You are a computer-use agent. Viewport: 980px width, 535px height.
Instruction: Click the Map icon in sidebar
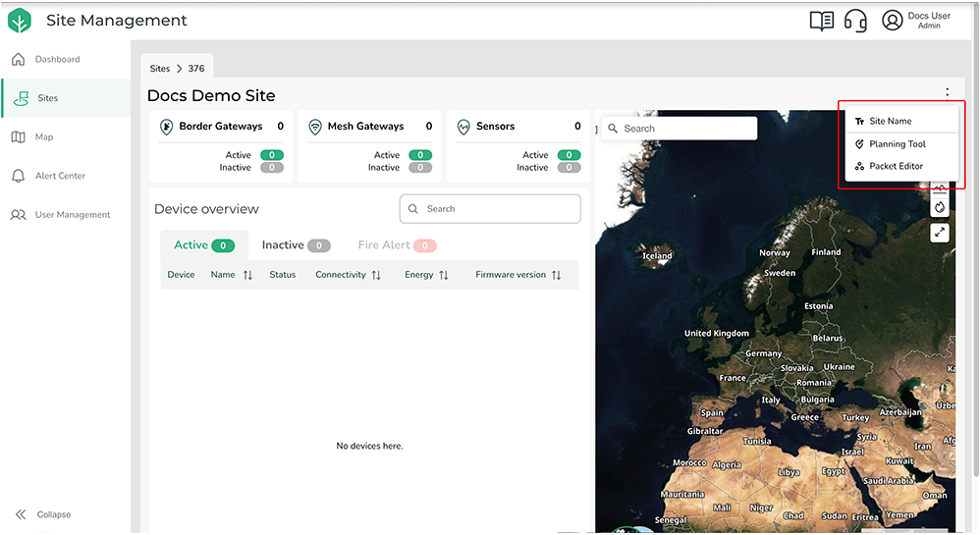pyautogui.click(x=19, y=137)
